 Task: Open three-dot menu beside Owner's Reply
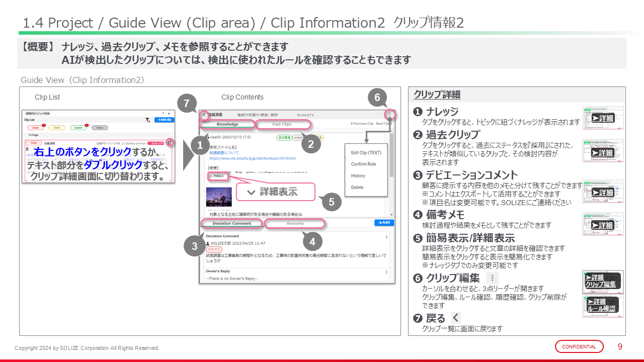[x=386, y=271]
